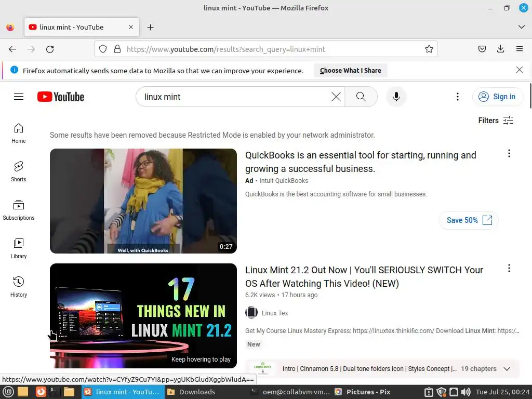
Task: Open three-dot menu for Linux Mint video
Action: pos(509,269)
